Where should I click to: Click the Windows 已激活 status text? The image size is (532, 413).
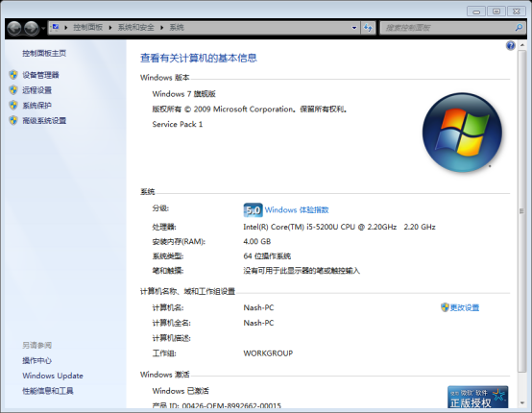click(181, 391)
